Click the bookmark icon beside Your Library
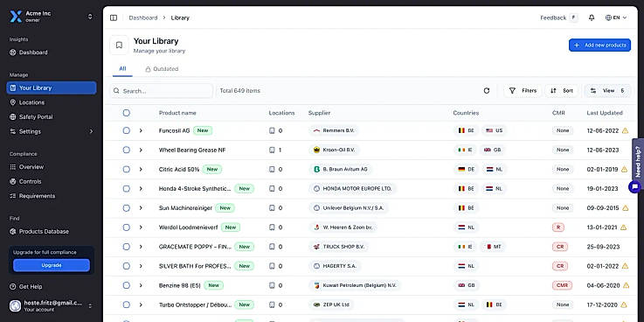The width and height of the screenshot is (644, 322). (x=119, y=45)
